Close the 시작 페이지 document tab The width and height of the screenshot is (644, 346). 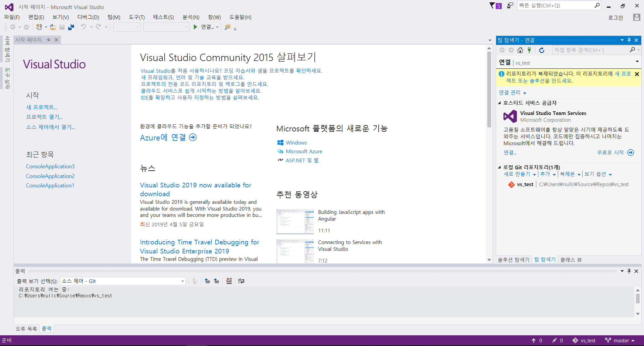coord(56,40)
